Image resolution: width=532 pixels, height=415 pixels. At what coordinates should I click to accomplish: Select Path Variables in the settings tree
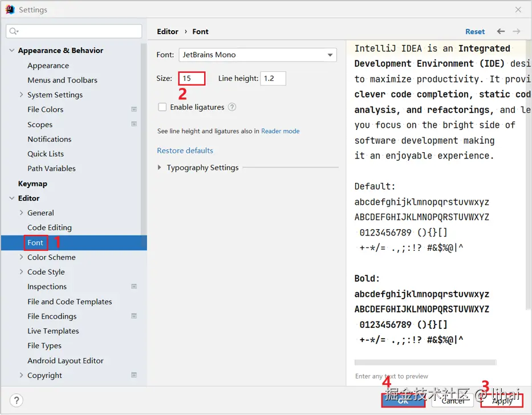coord(51,169)
